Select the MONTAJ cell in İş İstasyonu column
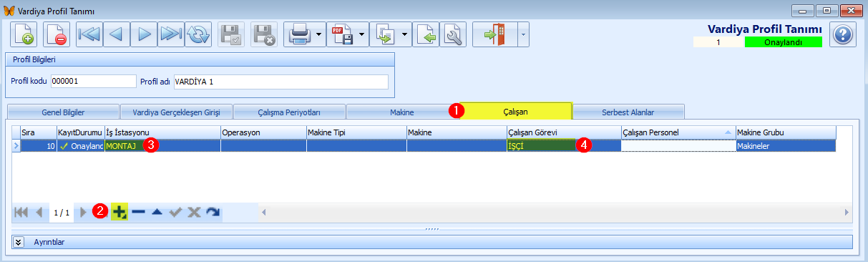This screenshot has height=262, width=868. [x=163, y=145]
